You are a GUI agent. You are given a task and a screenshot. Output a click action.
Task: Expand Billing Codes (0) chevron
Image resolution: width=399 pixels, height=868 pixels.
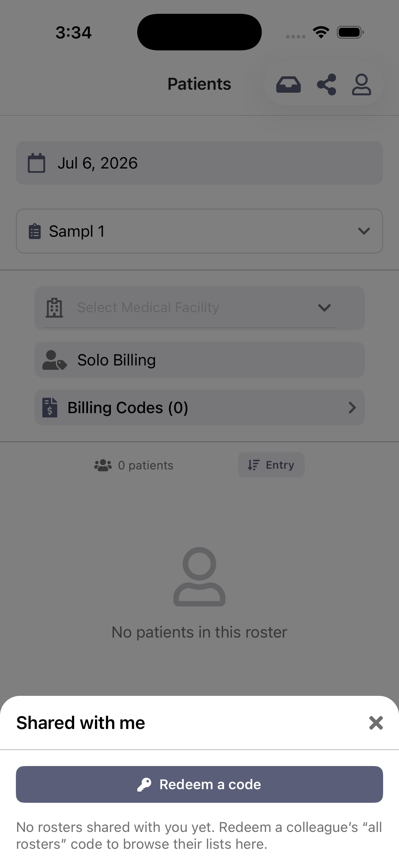[x=352, y=408]
